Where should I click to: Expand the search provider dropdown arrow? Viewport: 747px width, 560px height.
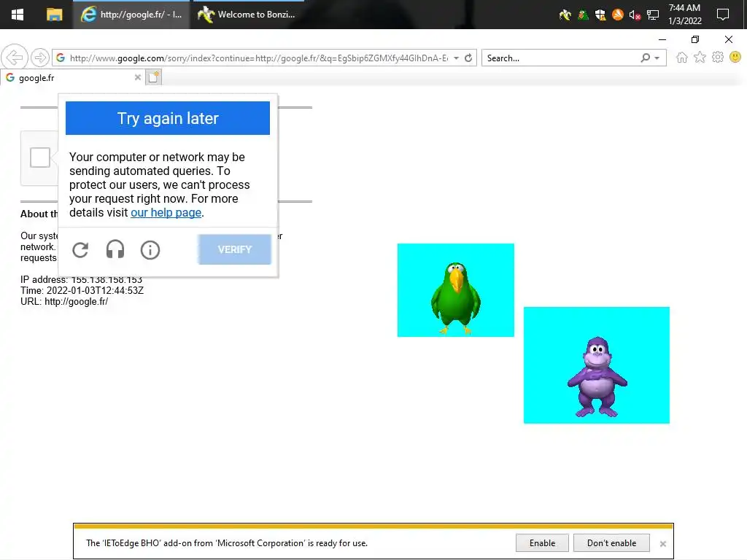[657, 58]
